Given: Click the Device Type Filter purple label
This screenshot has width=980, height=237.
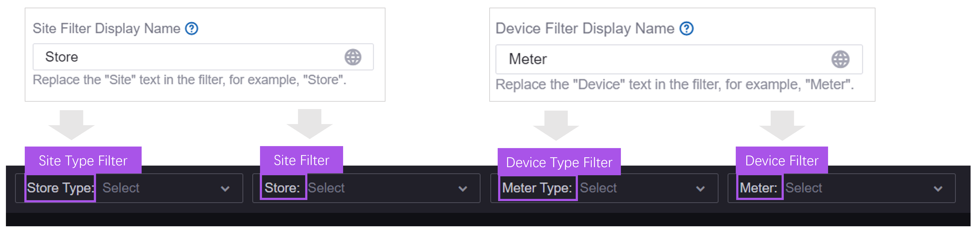Looking at the screenshot, I should (x=559, y=163).
